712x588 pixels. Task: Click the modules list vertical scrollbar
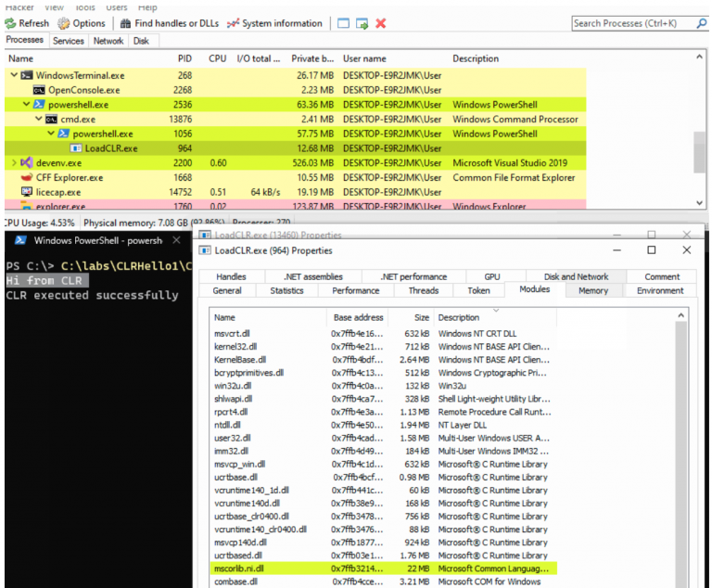click(680, 454)
